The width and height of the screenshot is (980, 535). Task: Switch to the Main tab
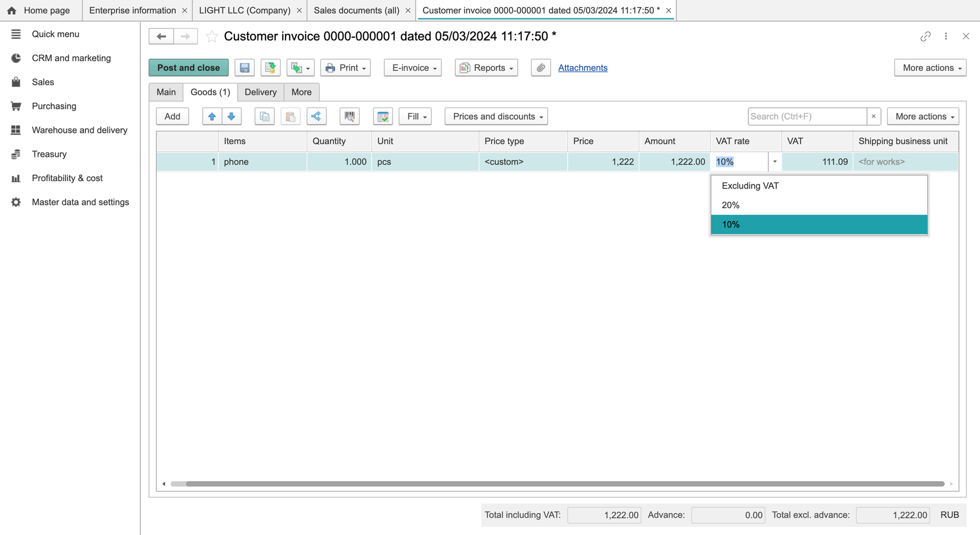tap(166, 92)
